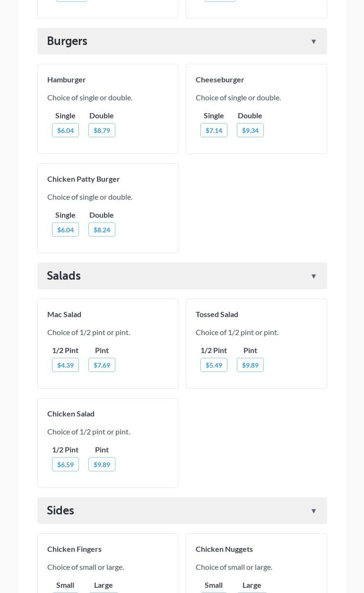Click the Salads category header
Viewport: 364px width, 593px height.
64,276
